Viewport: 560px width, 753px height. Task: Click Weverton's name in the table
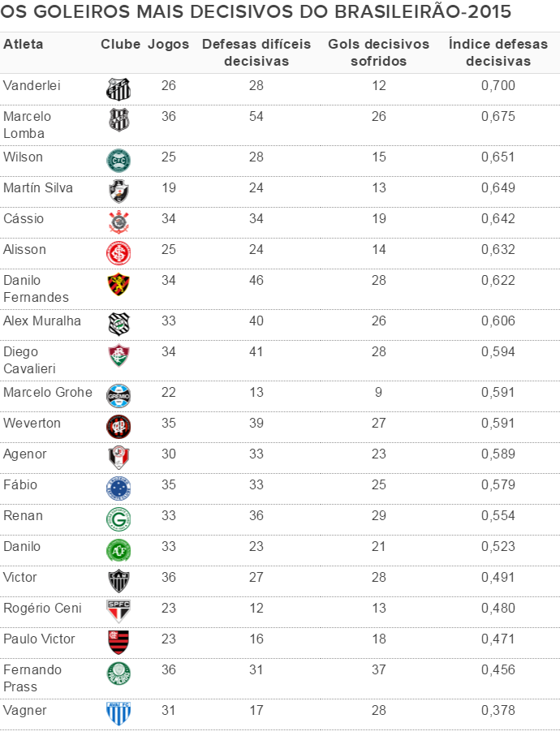32,424
